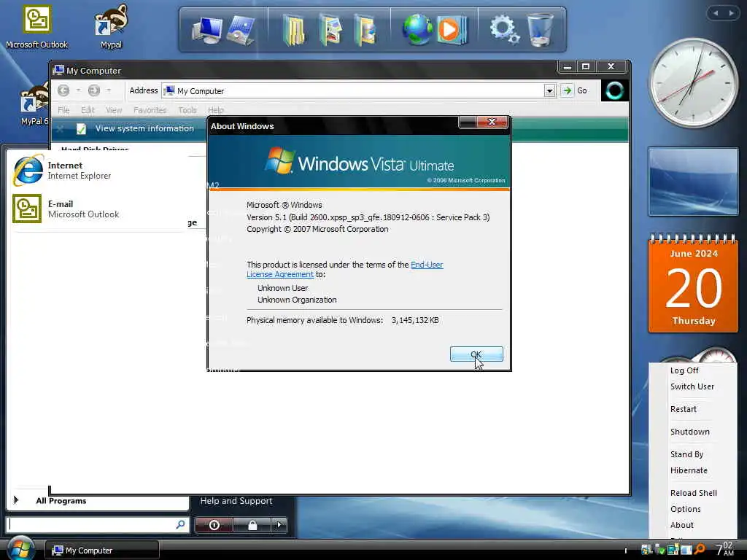Screen dimensions: 747x560
Task: Click the analog clock gadget
Action: [693, 83]
